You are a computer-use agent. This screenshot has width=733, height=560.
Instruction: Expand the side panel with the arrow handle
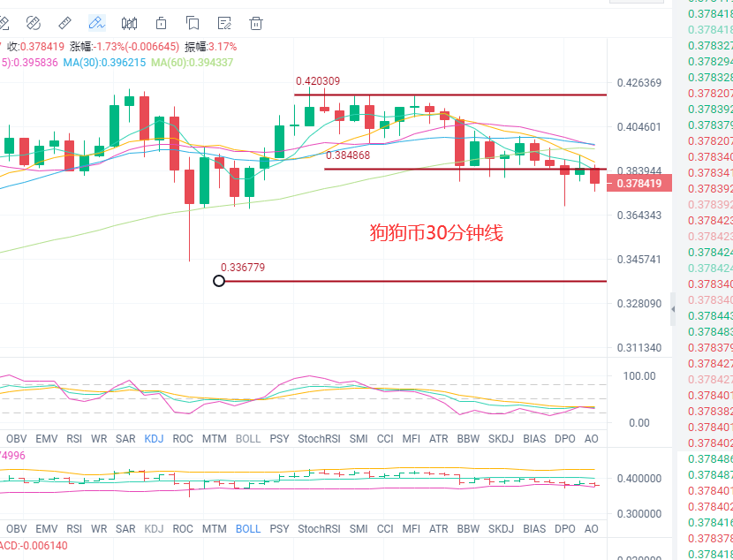pyautogui.click(x=674, y=308)
